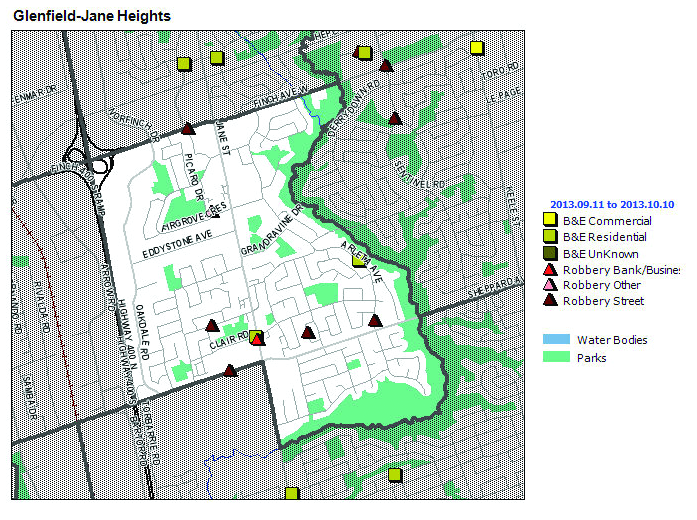Select Robbery Street marker on Finch Ave by Norfinch Dr

click(x=188, y=129)
